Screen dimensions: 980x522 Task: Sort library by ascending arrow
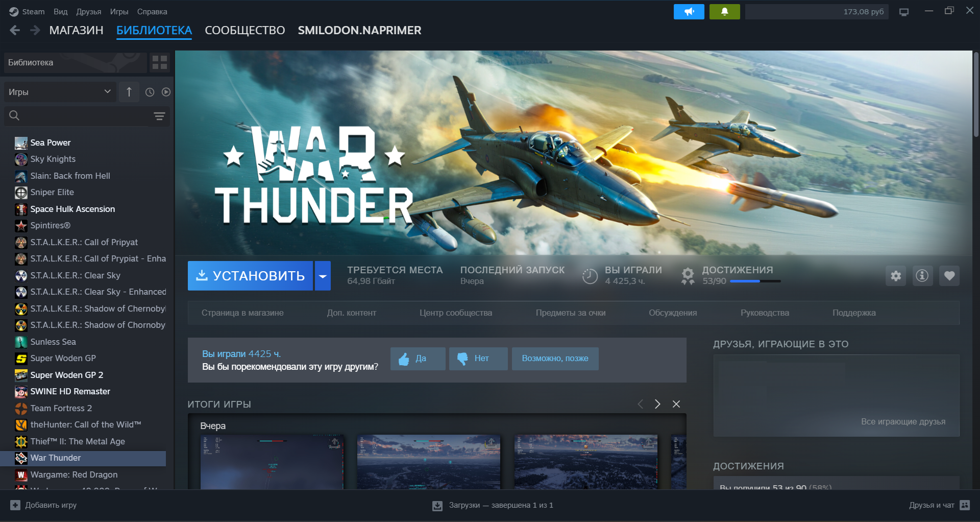129,92
